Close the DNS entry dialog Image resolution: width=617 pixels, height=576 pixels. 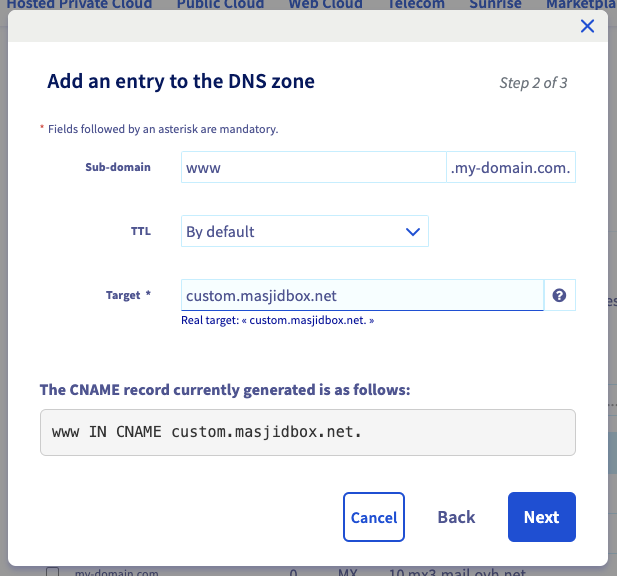tap(588, 26)
